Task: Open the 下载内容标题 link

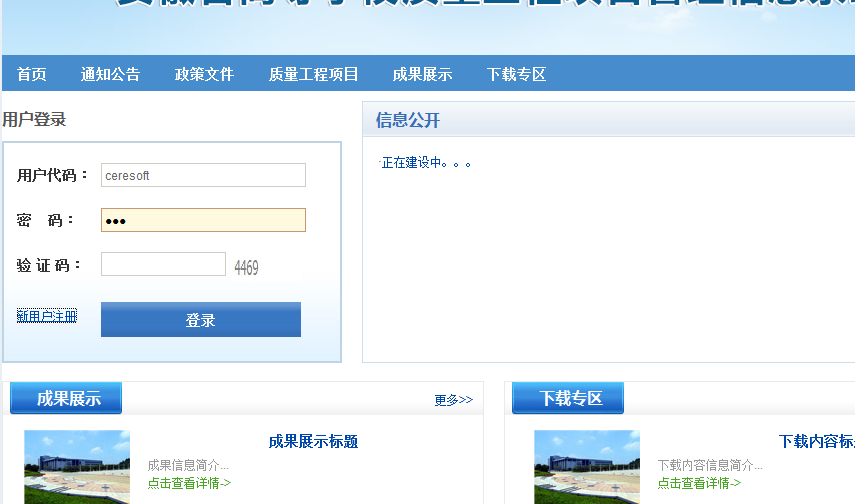Action: click(816, 442)
